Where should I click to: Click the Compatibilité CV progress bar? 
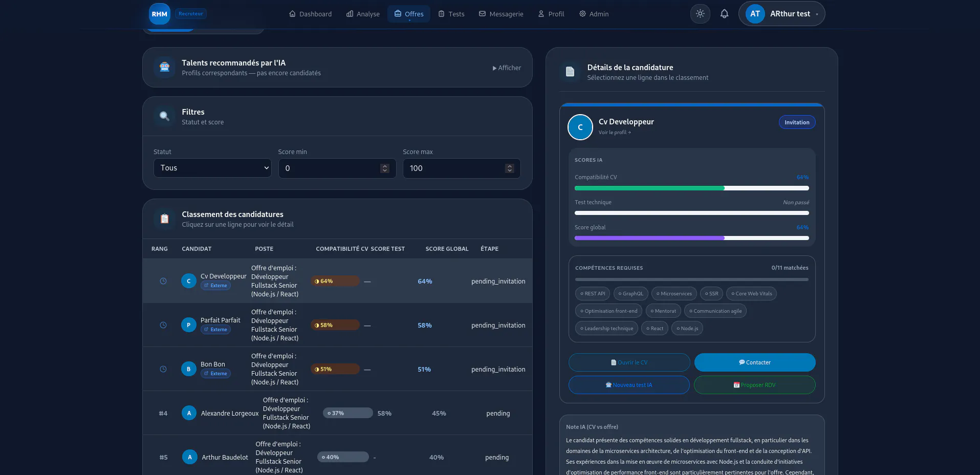[x=692, y=188]
